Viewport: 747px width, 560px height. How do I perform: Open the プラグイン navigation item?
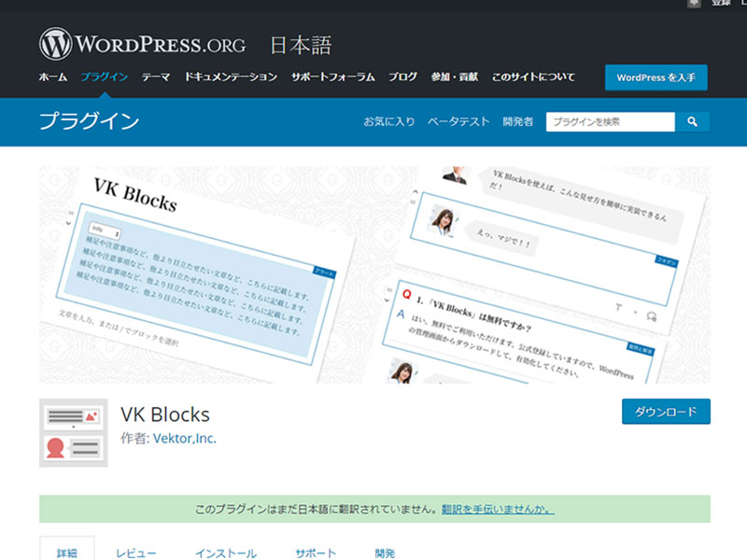pyautogui.click(x=104, y=77)
